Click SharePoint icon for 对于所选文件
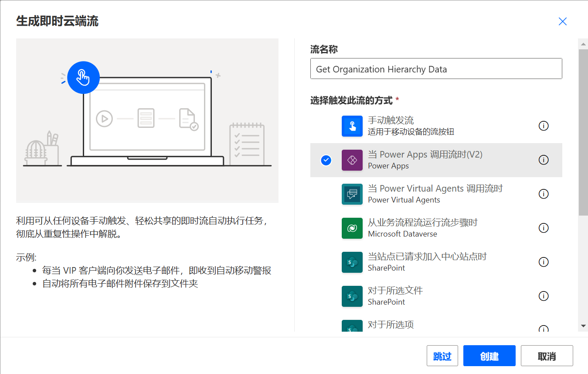588x374 pixels. (352, 296)
